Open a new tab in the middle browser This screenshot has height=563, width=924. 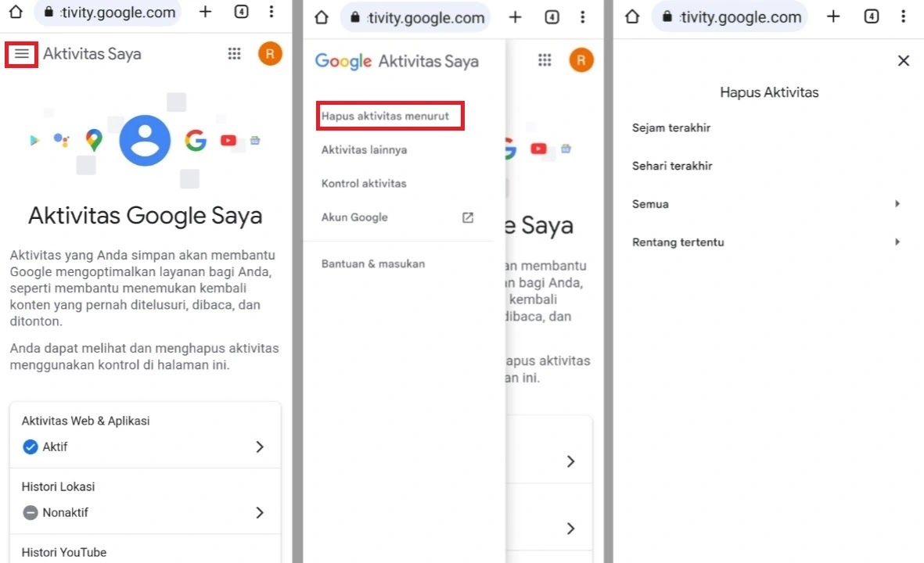pos(515,17)
